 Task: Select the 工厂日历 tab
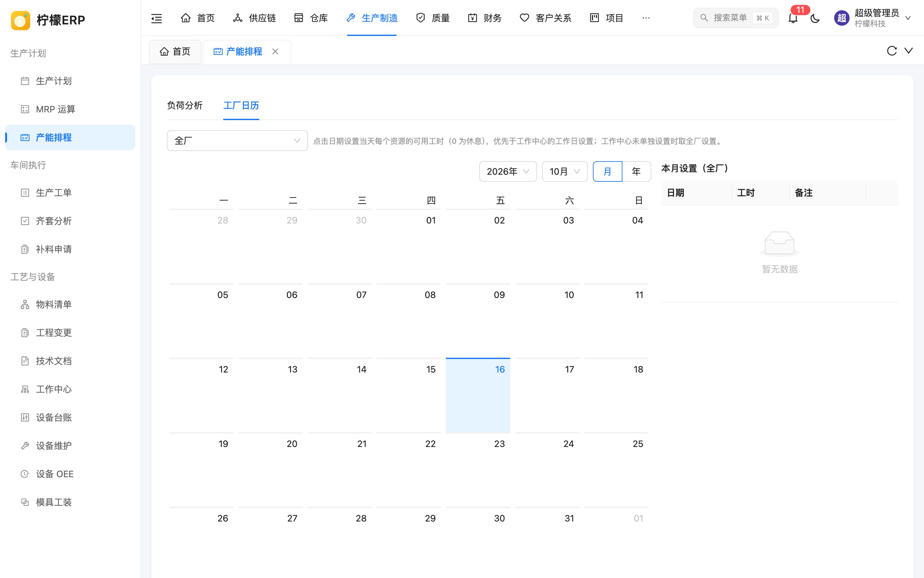coord(241,106)
